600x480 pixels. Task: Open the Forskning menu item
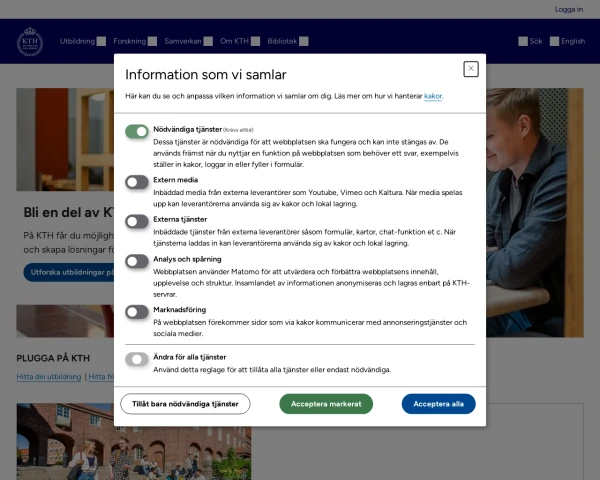click(x=129, y=41)
